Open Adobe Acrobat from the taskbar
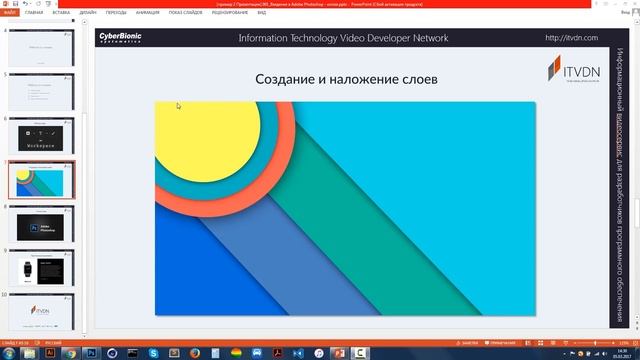This screenshot has width=640, height=360. click(x=278, y=353)
